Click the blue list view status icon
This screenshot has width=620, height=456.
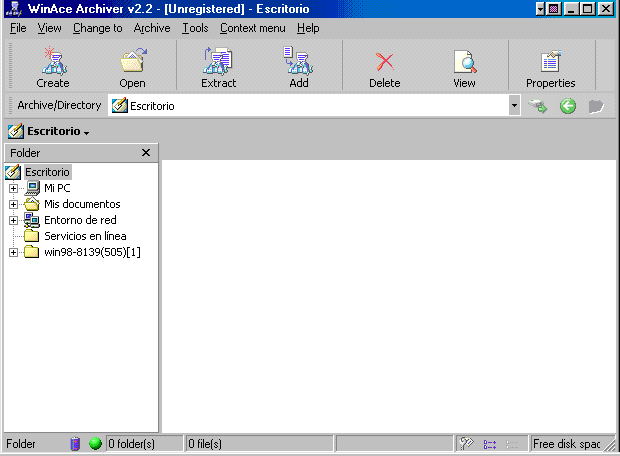[x=490, y=445]
